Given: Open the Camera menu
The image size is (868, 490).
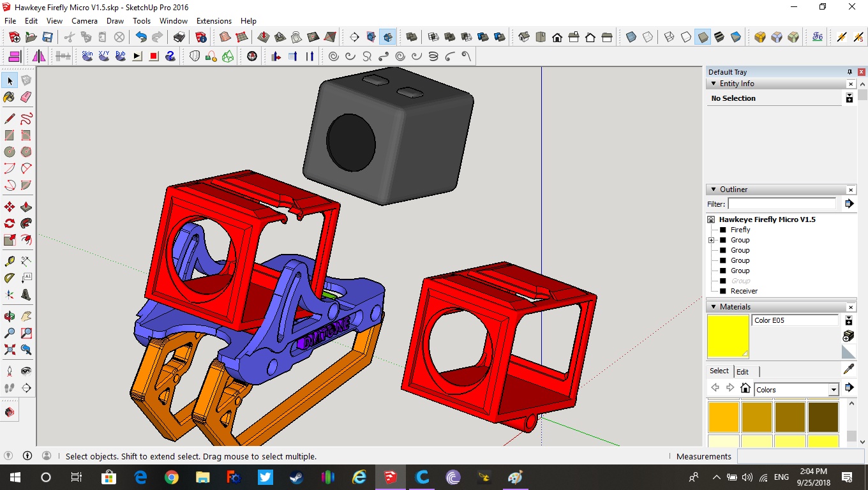Looking at the screenshot, I should pos(84,21).
